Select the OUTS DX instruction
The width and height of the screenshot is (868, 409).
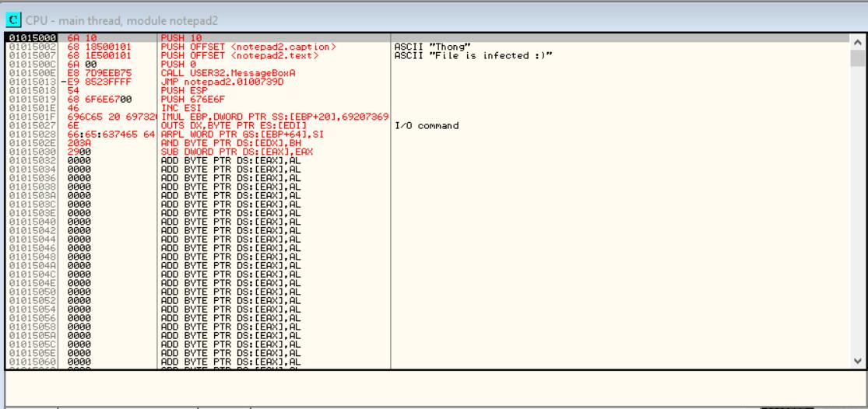pyautogui.click(x=234, y=126)
